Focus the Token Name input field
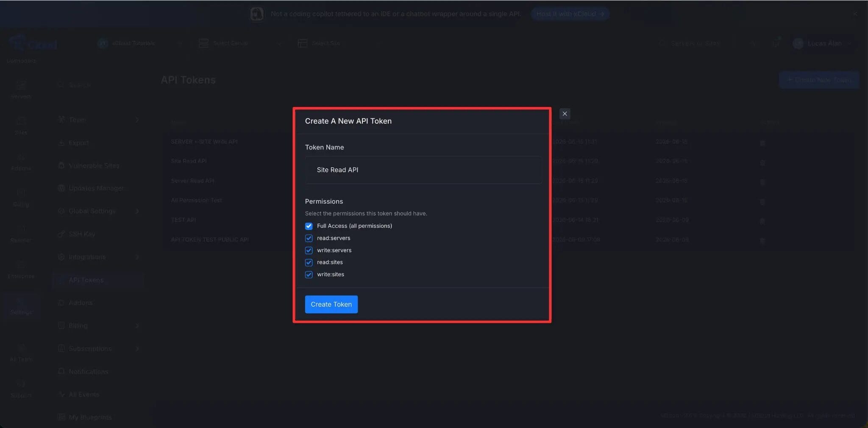This screenshot has height=428, width=868. pyautogui.click(x=423, y=170)
